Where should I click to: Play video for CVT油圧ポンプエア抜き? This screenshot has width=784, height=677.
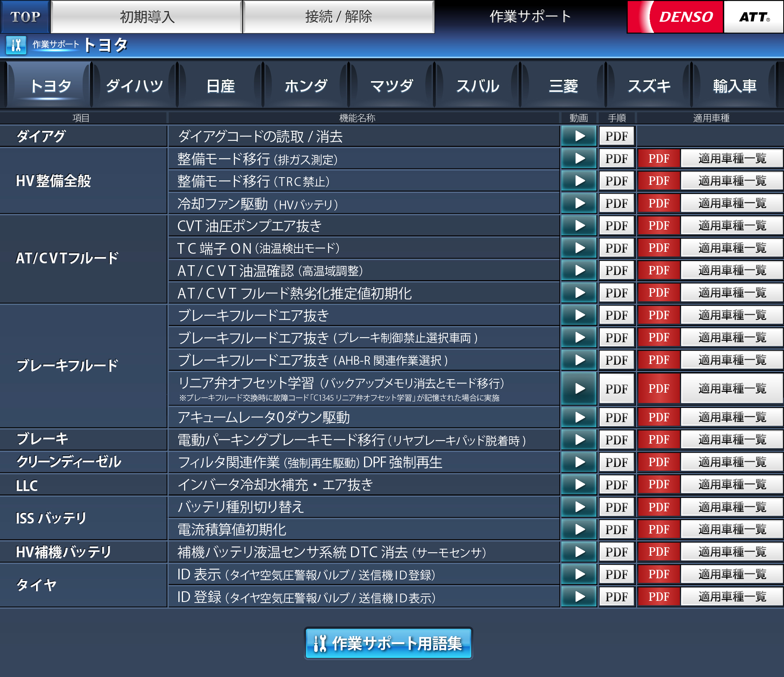pyautogui.click(x=579, y=225)
